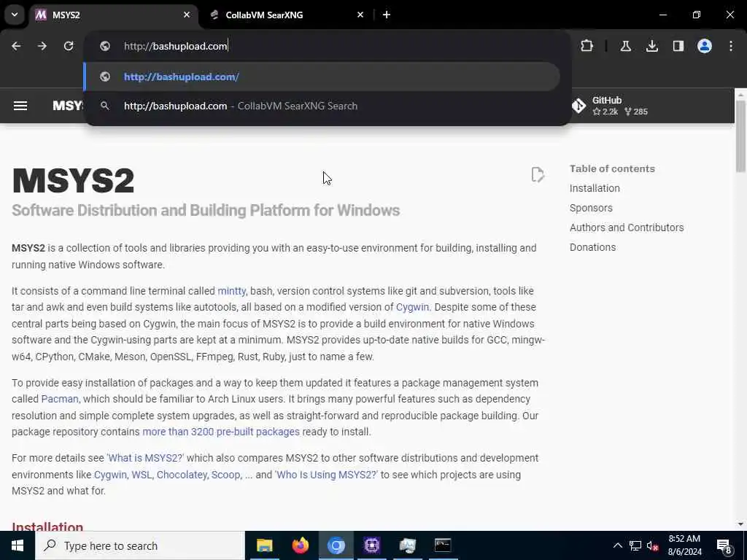Image resolution: width=747 pixels, height=560 pixels.
Task: Reload the current page
Action: click(69, 46)
